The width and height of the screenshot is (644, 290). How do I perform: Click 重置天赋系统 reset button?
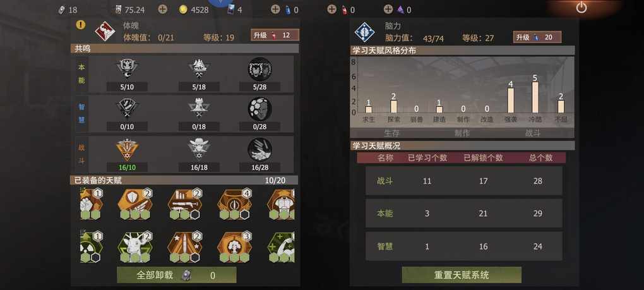[x=462, y=275]
